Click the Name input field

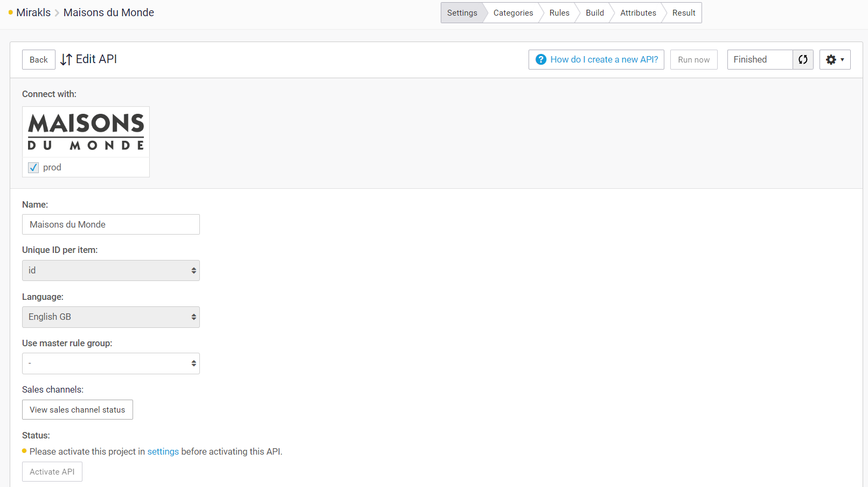111,224
